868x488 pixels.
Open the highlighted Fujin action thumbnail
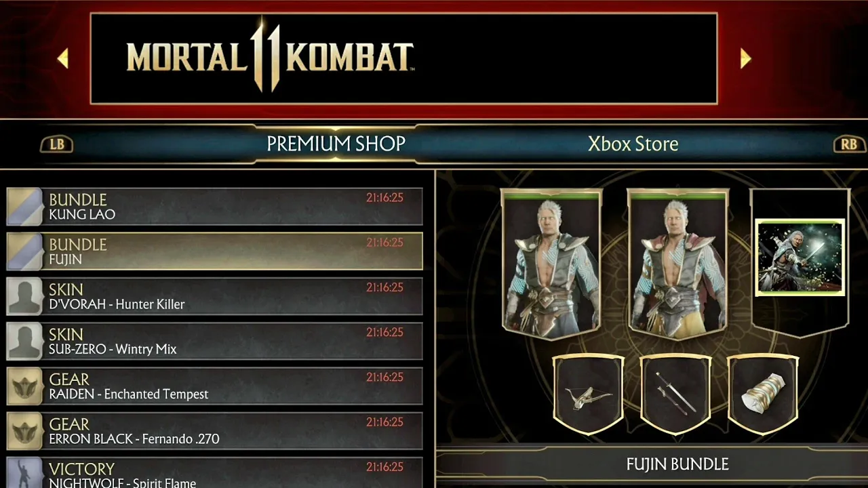(x=800, y=257)
